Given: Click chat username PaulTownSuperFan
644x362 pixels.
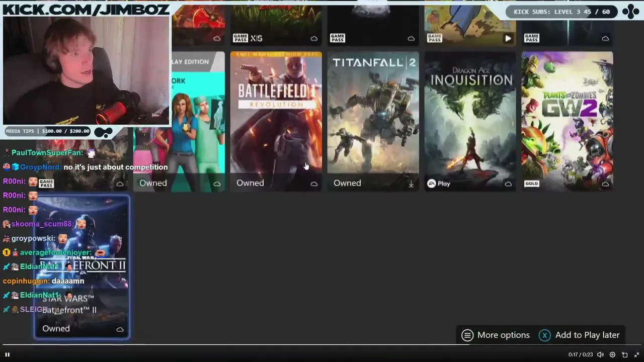Looking at the screenshot, I should click(47, 152).
